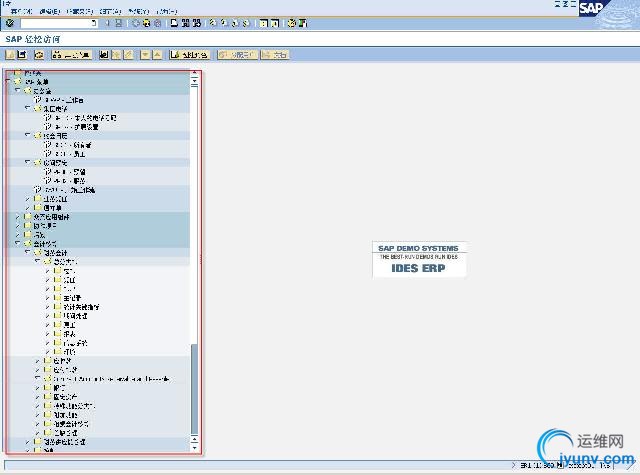
Task: Click the green Back arrow icon
Action: (136, 23)
